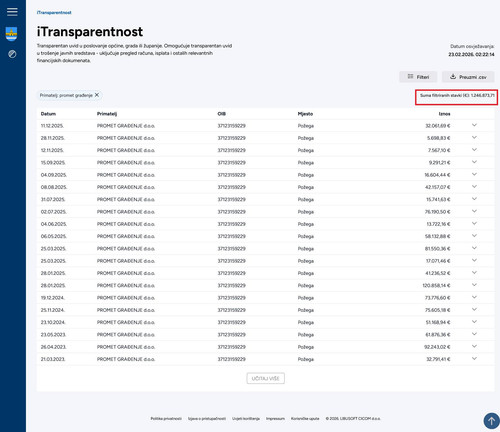Expand the 02.07.2025 payment row
500x432 pixels.
pyautogui.click(x=474, y=211)
